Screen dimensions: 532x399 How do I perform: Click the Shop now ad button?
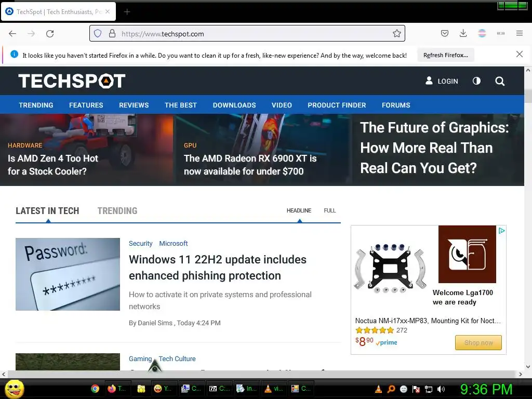click(x=478, y=343)
